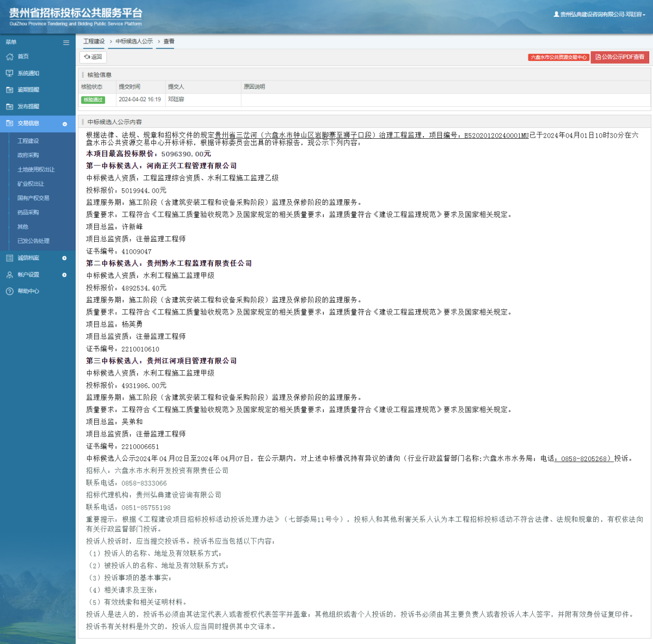Click 证书编号：2210006651 line
The image size is (653, 644).
(122, 446)
